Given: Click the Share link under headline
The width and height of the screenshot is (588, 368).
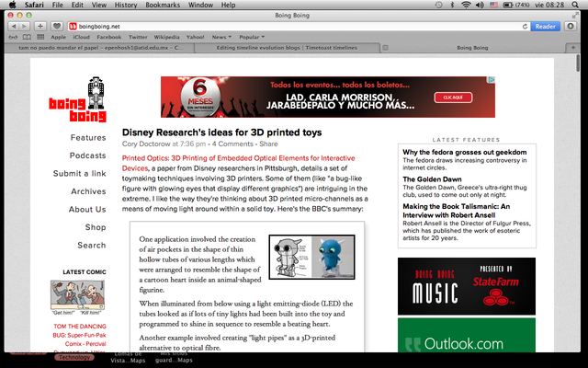Looking at the screenshot, I should [x=268, y=144].
